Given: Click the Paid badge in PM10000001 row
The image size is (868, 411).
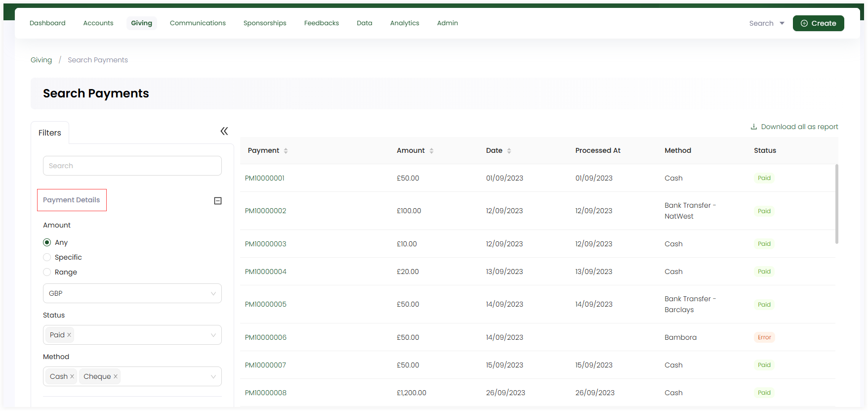Looking at the screenshot, I should click(764, 178).
